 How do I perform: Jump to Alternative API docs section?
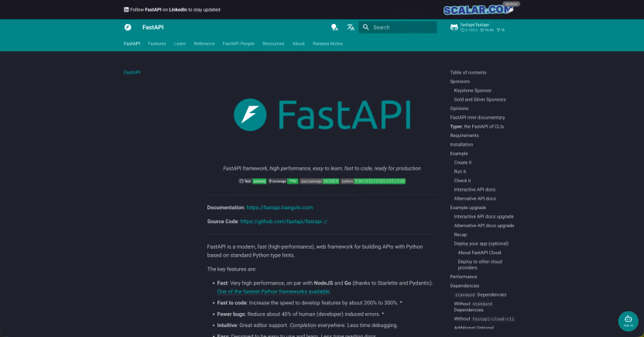coord(474,199)
